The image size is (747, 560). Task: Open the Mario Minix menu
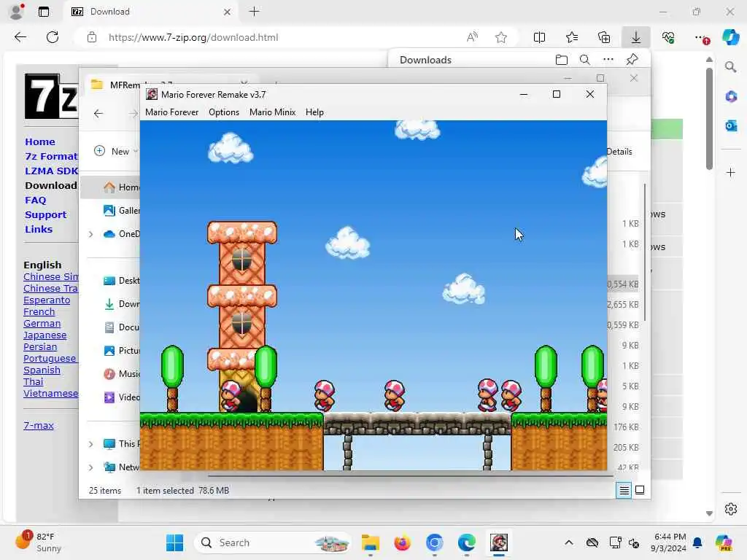tap(273, 112)
